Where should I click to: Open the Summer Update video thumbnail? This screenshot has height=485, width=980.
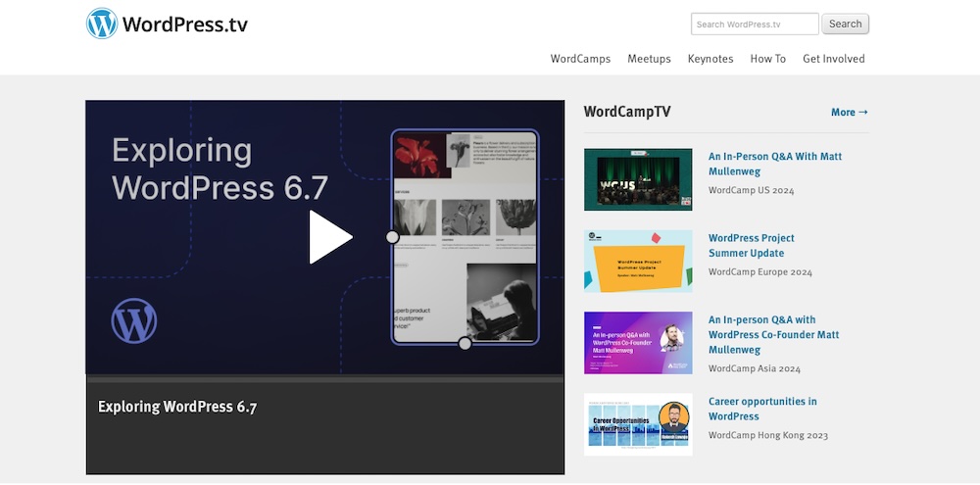[x=638, y=262]
